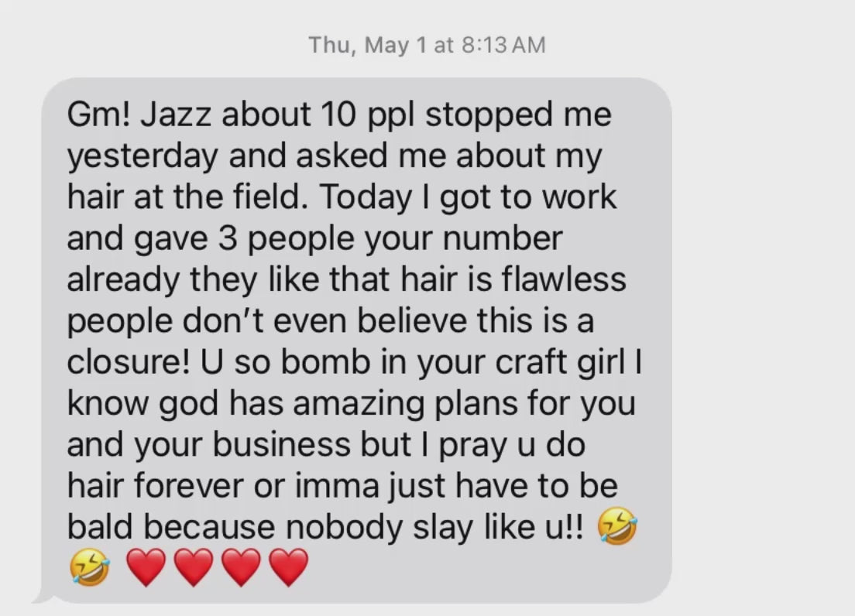Click the word "yesterday" in the message
This screenshot has height=616, width=855.
(x=142, y=157)
